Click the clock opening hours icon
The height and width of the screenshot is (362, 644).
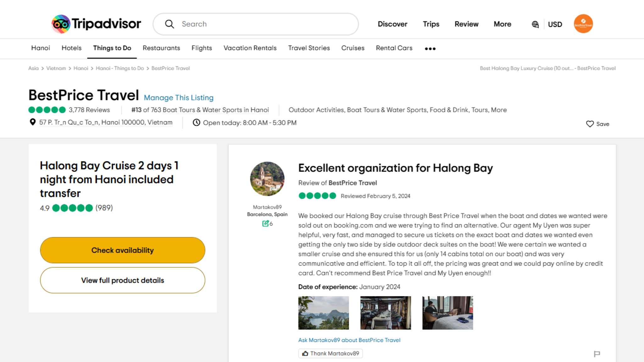(x=196, y=123)
